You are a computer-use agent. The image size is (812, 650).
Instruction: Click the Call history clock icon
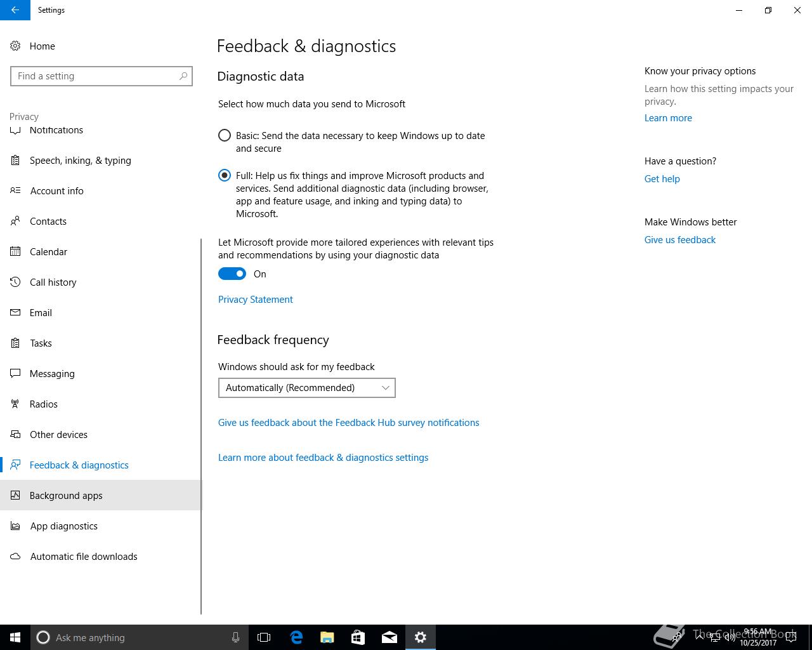pyautogui.click(x=15, y=282)
